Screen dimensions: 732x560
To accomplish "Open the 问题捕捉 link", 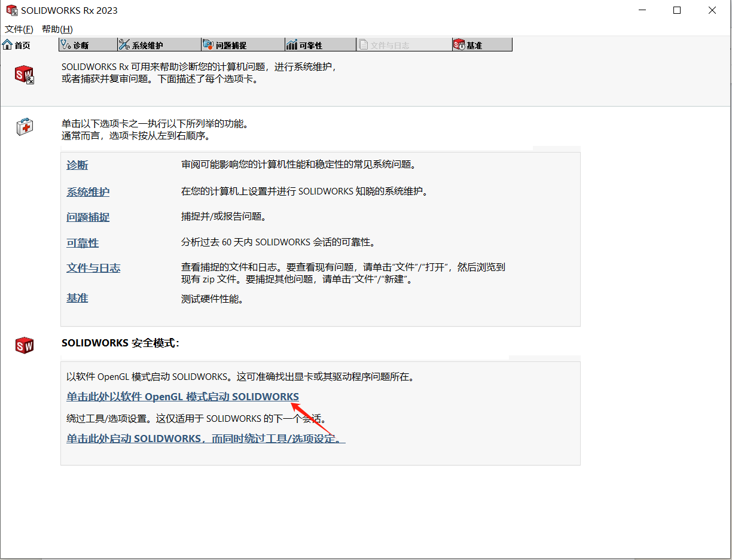I will point(88,218).
